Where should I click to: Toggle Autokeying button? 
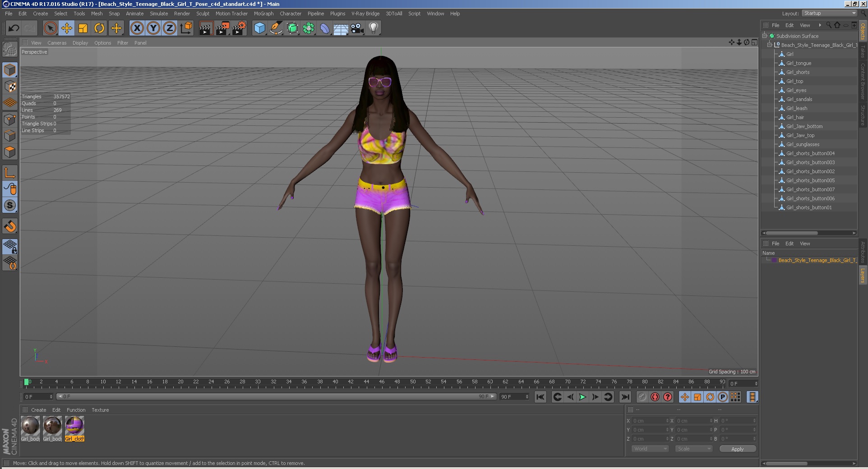tap(655, 397)
